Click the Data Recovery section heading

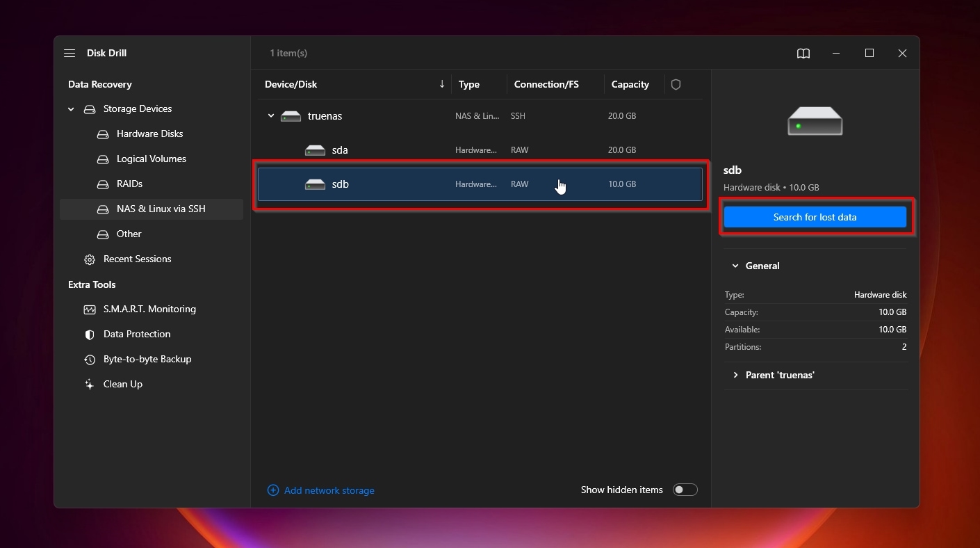(99, 84)
